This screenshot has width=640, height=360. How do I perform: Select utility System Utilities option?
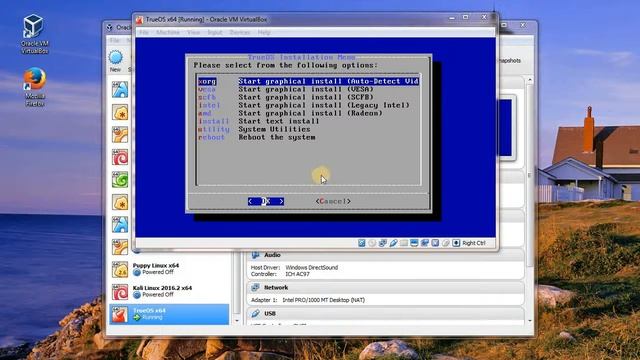pyautogui.click(x=254, y=129)
